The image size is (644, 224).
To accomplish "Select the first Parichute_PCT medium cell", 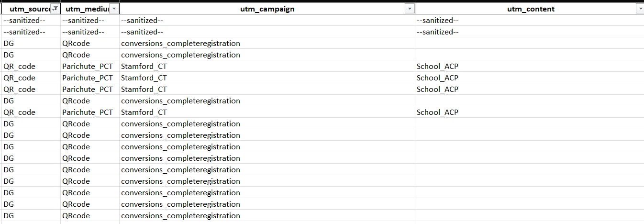I will [x=90, y=66].
